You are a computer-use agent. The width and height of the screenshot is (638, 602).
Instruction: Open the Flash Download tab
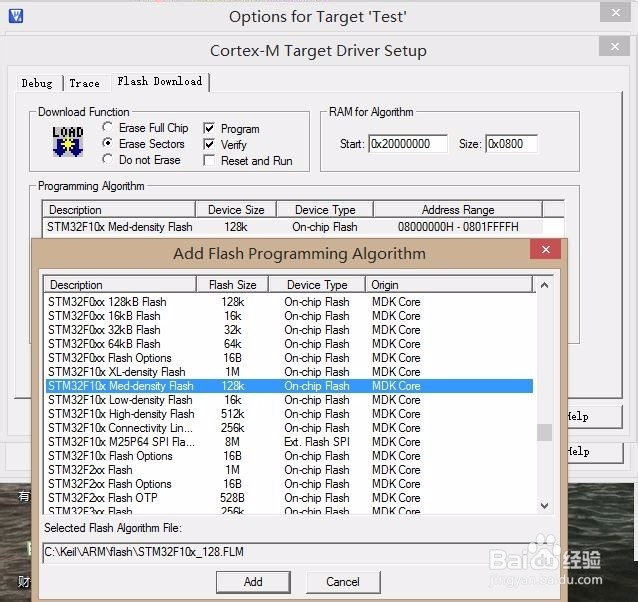(160, 81)
